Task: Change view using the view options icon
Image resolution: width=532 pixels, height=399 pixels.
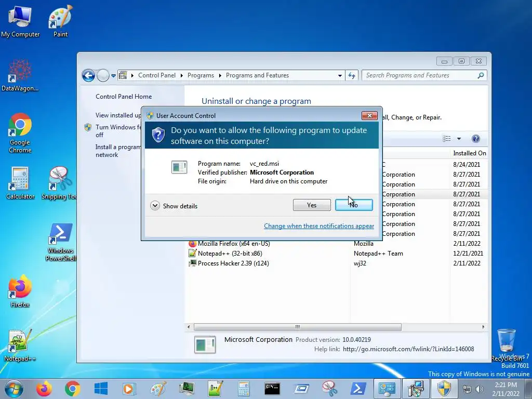Action: pos(446,138)
